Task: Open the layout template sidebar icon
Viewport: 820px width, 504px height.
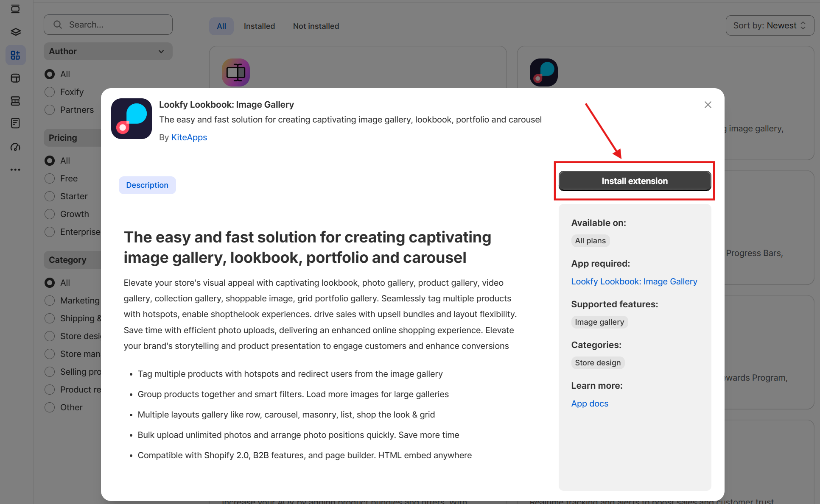Action: pos(15,78)
